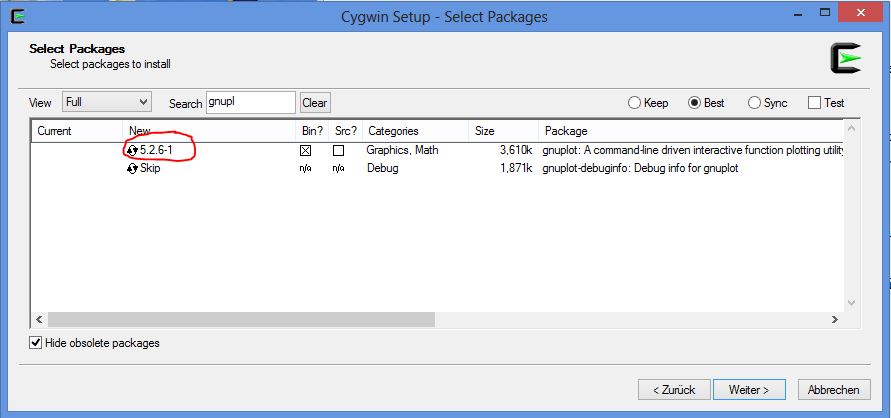The width and height of the screenshot is (891, 418).
Task: Click the n/a Src value for gnuplot-debuginfo
Action: pyautogui.click(x=339, y=169)
